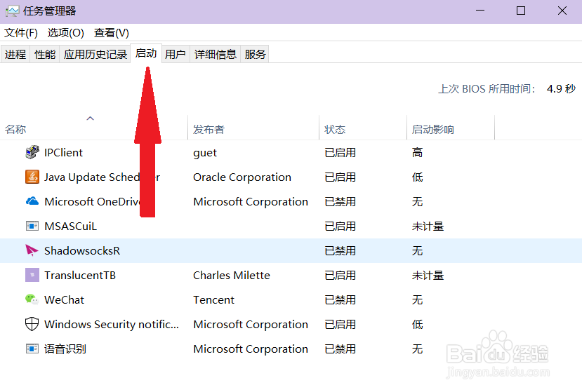This screenshot has height=392, width=582.
Task: Click 未计量 impact in TranslucentTB row
Action: pos(428,275)
